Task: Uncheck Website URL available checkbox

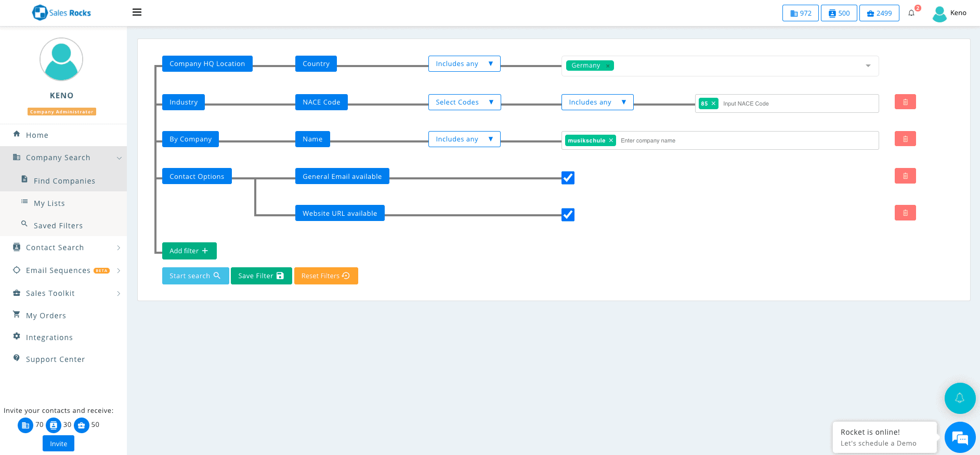Action: pos(568,215)
